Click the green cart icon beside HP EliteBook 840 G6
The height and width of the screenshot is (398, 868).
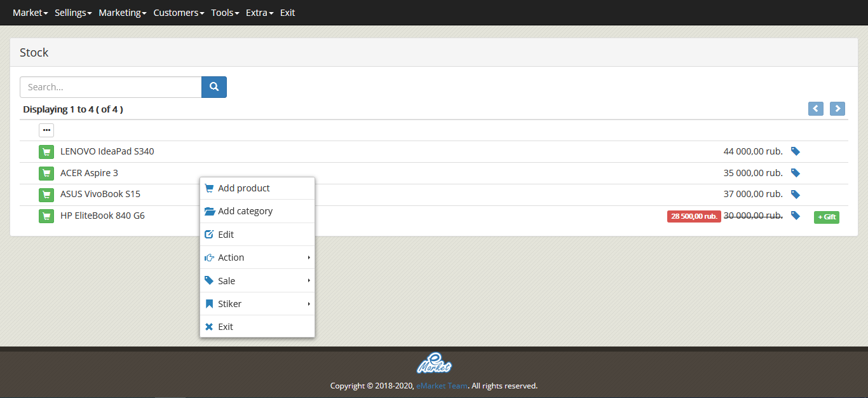(46, 216)
